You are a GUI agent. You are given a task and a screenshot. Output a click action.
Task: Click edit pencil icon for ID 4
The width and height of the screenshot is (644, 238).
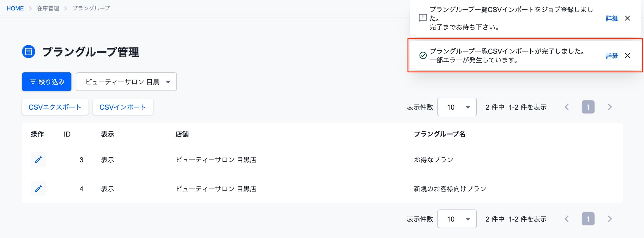point(38,189)
